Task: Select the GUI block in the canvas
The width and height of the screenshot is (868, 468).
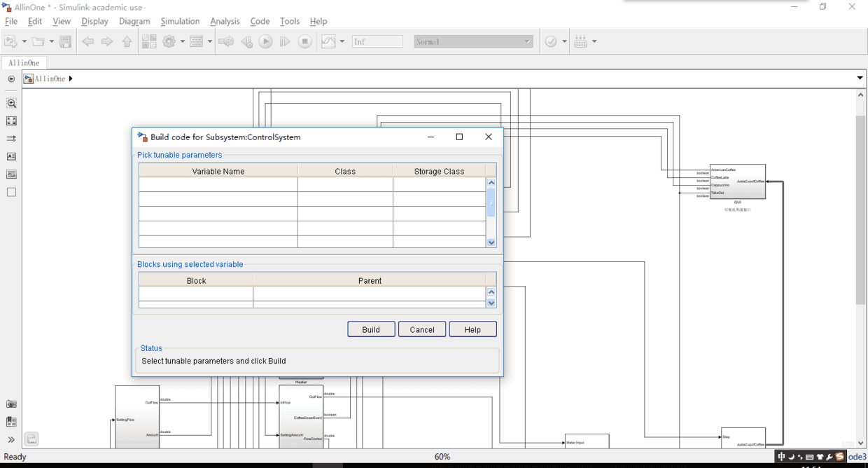Action: pos(738,182)
